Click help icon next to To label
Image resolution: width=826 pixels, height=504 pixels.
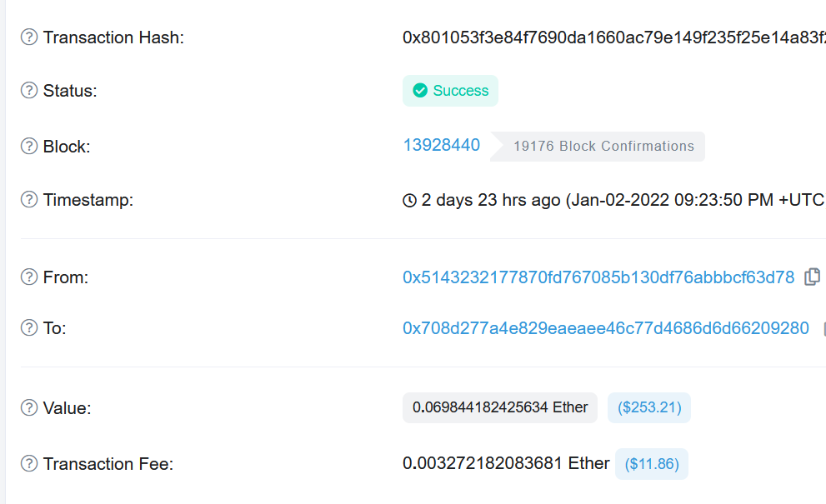[x=29, y=327]
